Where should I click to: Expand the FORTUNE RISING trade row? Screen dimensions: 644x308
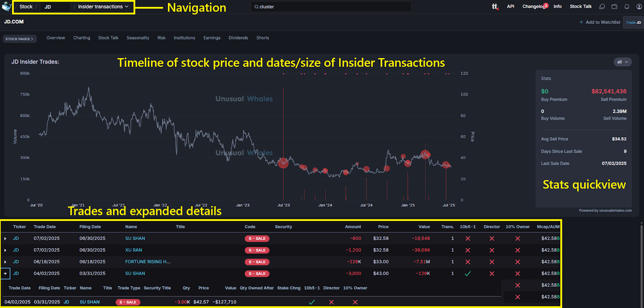5,262
